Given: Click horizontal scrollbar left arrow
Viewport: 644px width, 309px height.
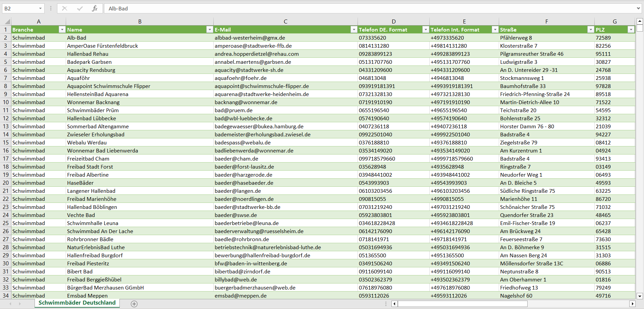Looking at the screenshot, I should pyautogui.click(x=394, y=304).
